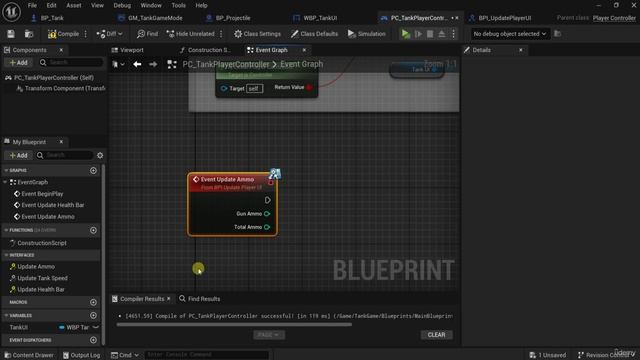
Task: Open Class Settings
Action: [258, 34]
